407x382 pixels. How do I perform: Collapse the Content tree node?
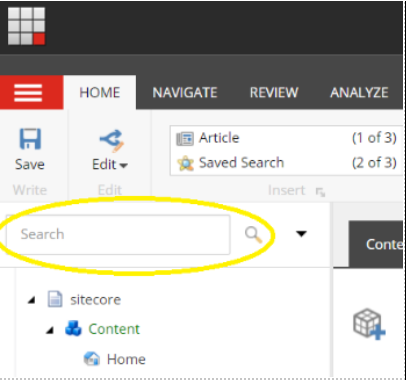point(50,330)
